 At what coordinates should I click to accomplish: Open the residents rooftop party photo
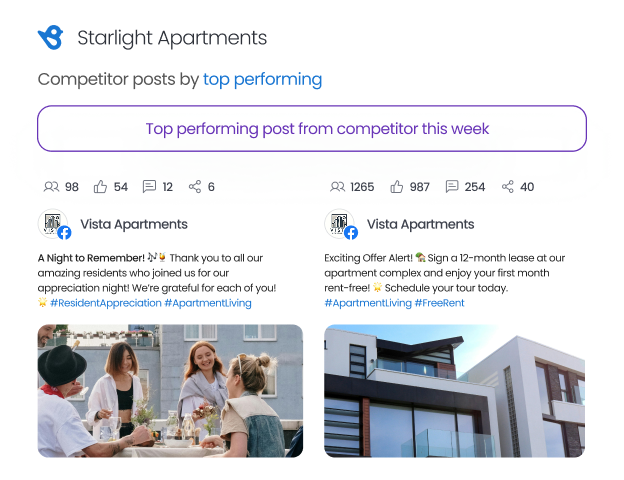click(x=170, y=390)
